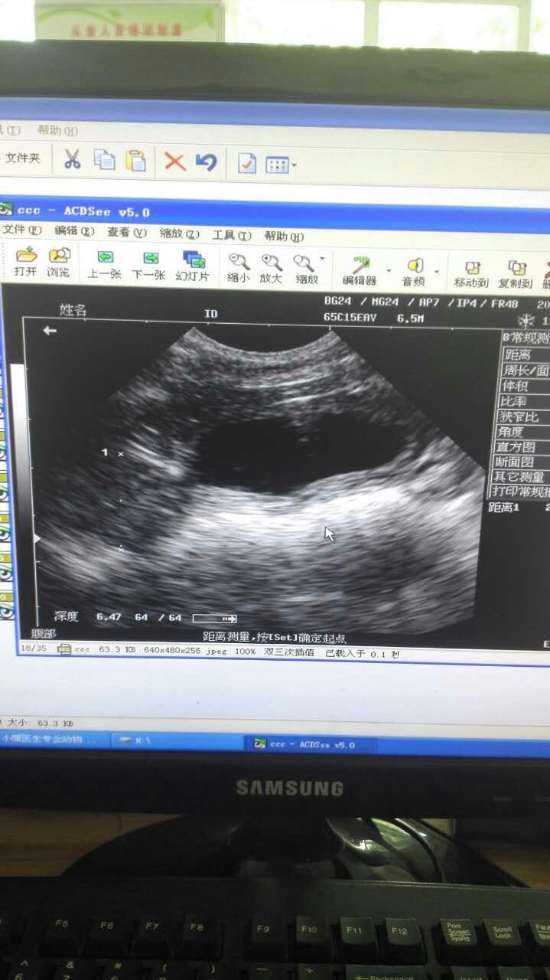Click the red X delete icon
The width and height of the screenshot is (550, 980).
pos(175,161)
